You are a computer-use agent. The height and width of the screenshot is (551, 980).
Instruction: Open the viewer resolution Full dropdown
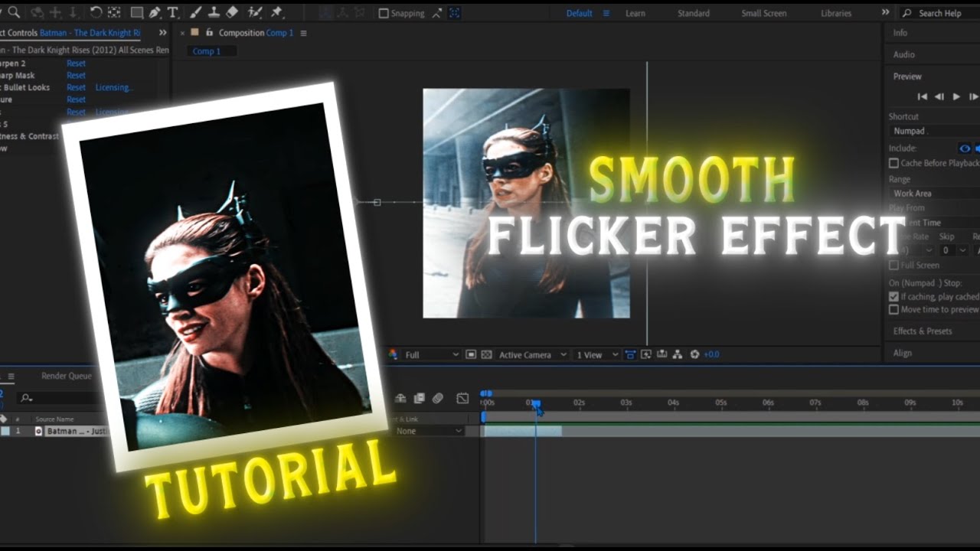coord(432,354)
